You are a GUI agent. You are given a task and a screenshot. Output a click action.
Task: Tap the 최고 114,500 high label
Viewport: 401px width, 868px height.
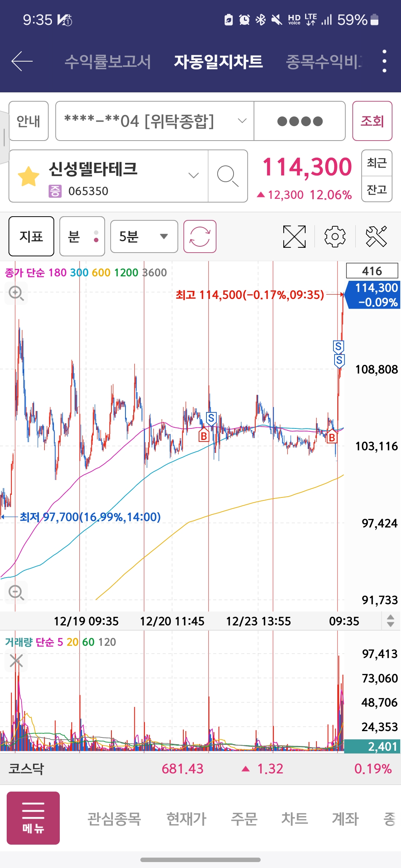250,295
